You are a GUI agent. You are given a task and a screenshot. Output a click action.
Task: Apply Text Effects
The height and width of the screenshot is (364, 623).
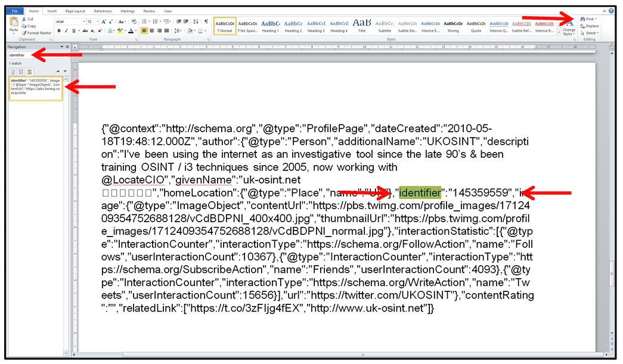pos(110,30)
